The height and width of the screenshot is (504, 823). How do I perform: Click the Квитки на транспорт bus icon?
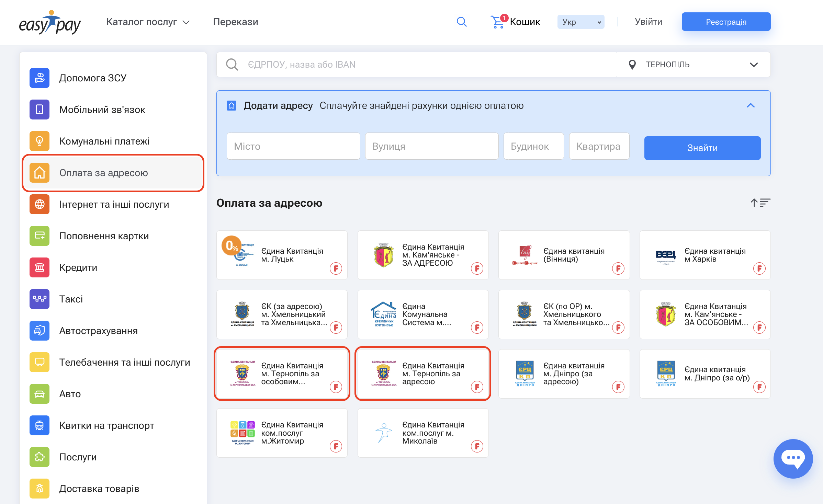[40, 425]
